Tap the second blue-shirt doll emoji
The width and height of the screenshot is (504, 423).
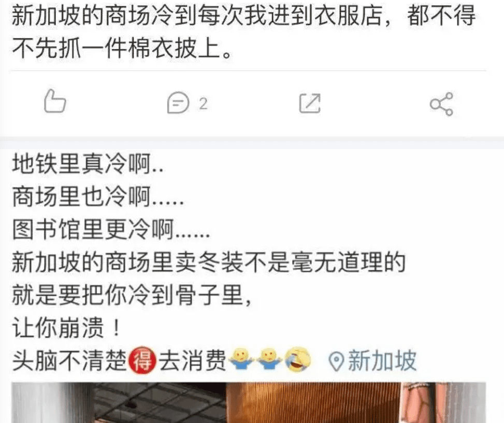[269, 359]
